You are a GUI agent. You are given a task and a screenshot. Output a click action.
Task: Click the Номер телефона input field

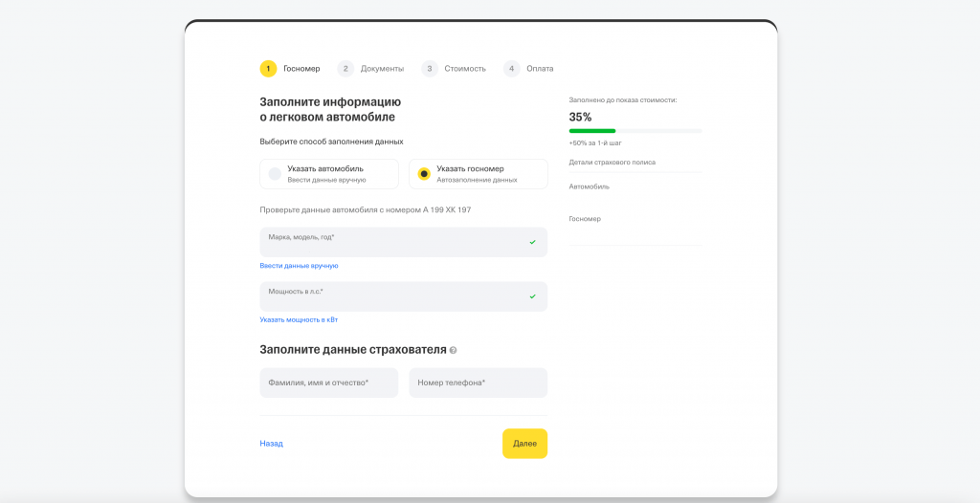[478, 383]
